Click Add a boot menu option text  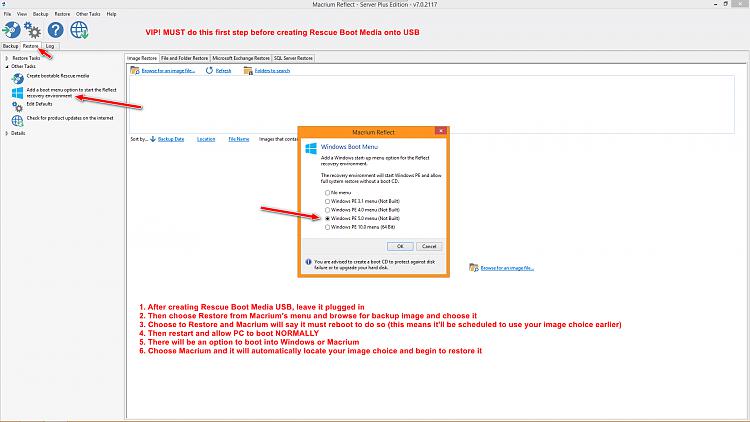coord(71,93)
